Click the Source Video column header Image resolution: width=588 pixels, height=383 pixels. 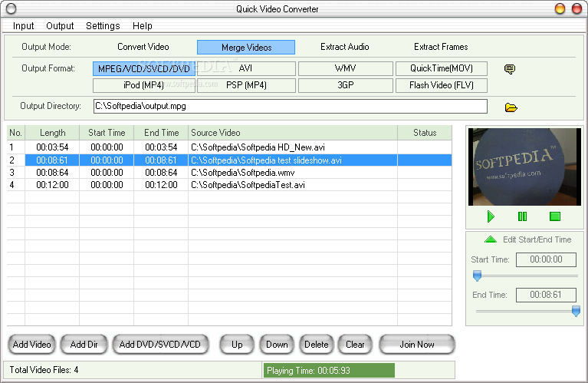(293, 133)
